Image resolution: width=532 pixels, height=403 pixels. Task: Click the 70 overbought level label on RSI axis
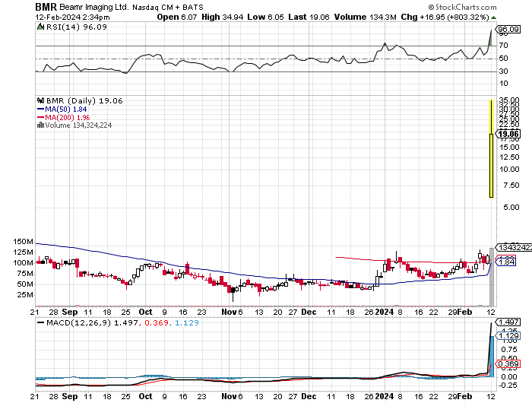pos(503,45)
